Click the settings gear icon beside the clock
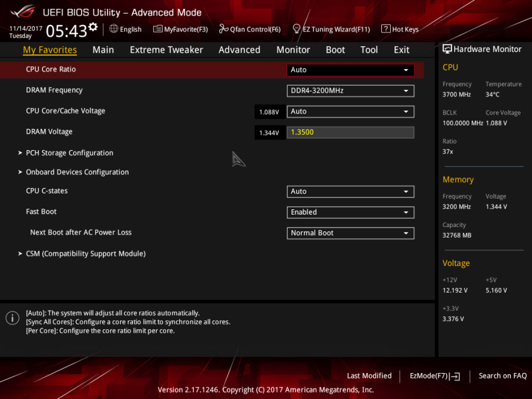 (x=93, y=27)
